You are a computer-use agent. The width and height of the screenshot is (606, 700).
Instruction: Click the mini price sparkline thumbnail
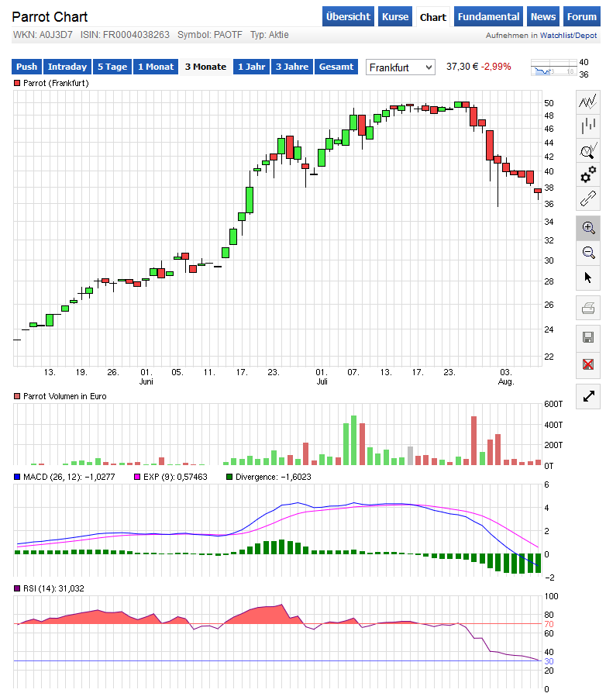(x=554, y=67)
